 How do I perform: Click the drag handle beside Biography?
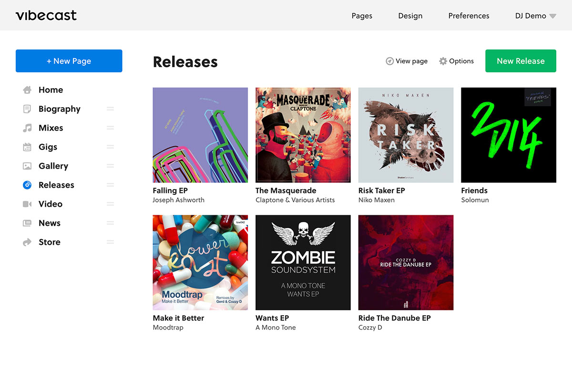110,109
